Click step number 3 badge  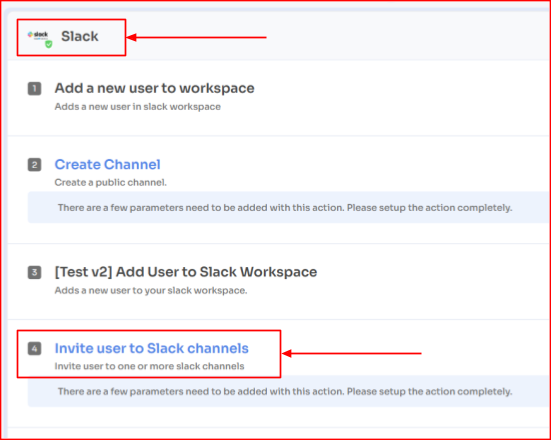(34, 272)
